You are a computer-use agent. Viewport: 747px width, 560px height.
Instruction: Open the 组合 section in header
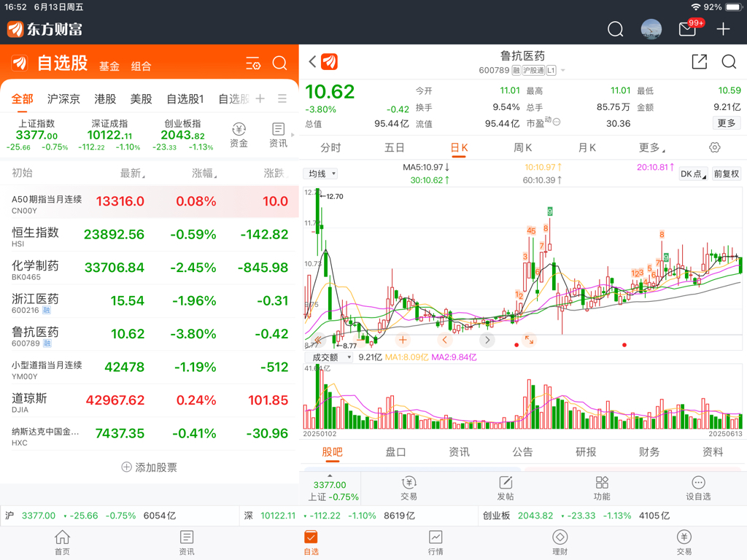click(141, 66)
